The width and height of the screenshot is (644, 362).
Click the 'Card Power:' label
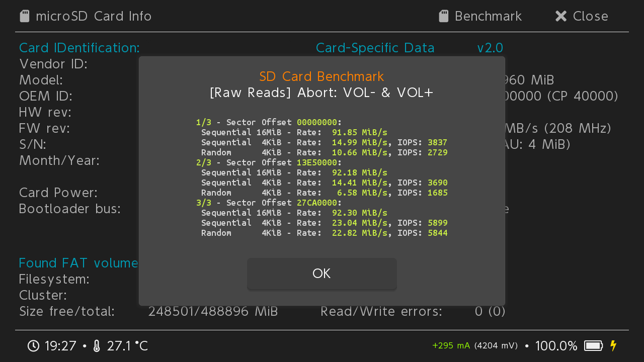click(58, 193)
